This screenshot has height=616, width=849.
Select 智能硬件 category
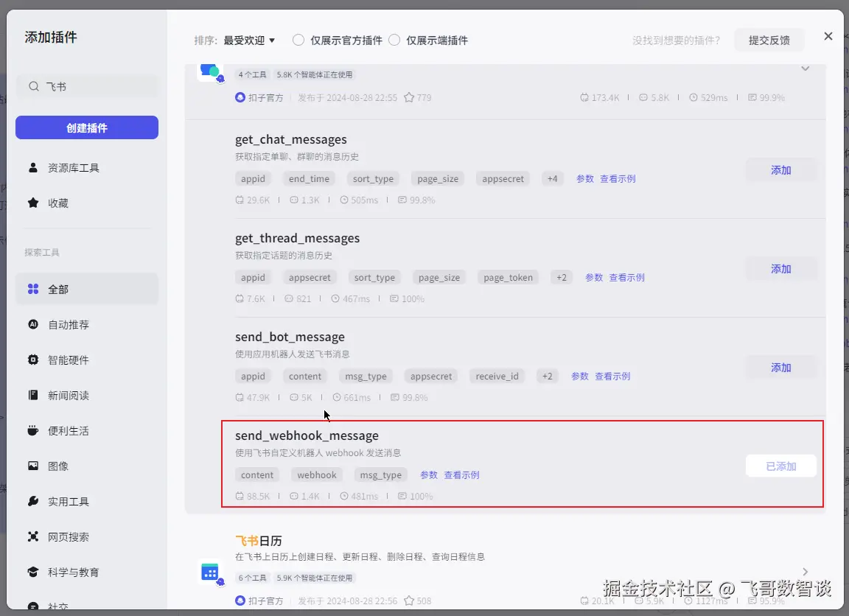point(87,360)
